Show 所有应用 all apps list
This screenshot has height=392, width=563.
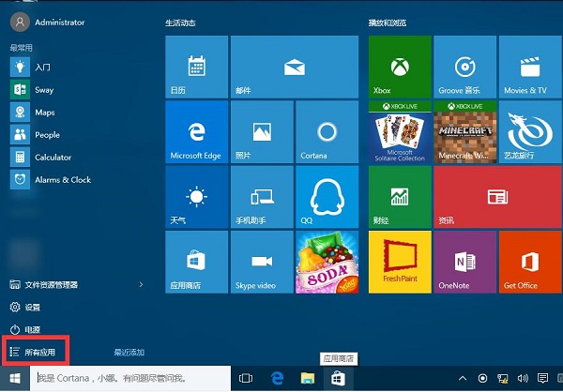point(33,353)
